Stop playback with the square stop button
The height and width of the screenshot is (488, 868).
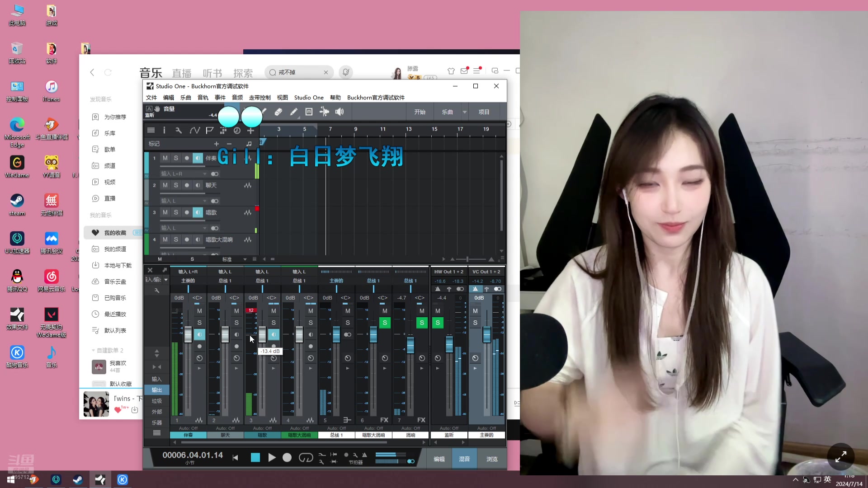point(255,458)
